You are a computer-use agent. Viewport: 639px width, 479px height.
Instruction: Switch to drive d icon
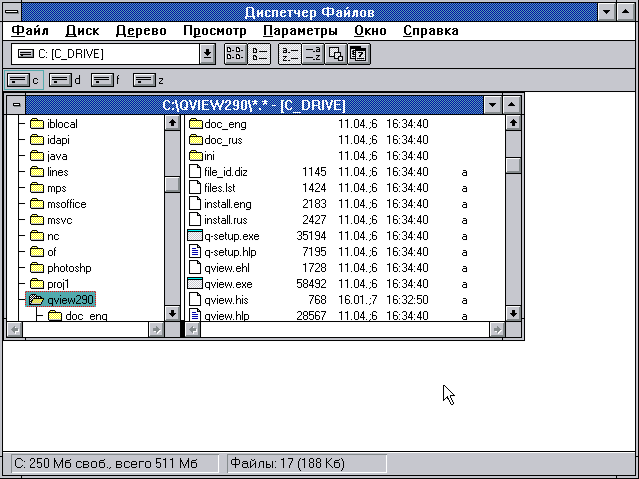click(65, 80)
